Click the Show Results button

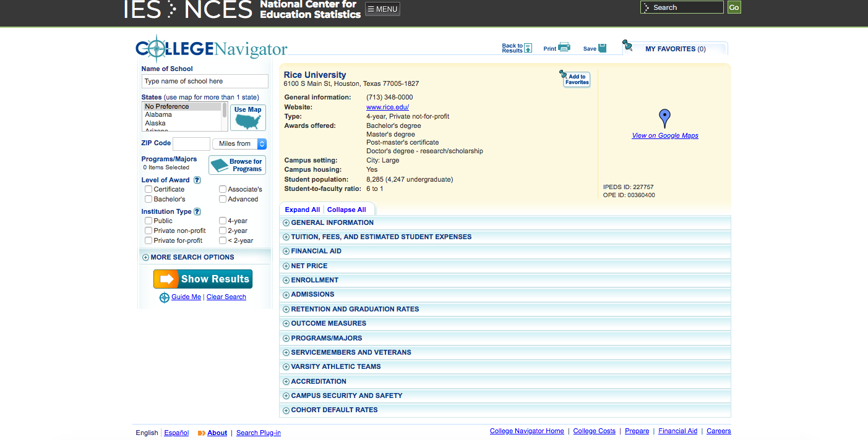tap(203, 279)
